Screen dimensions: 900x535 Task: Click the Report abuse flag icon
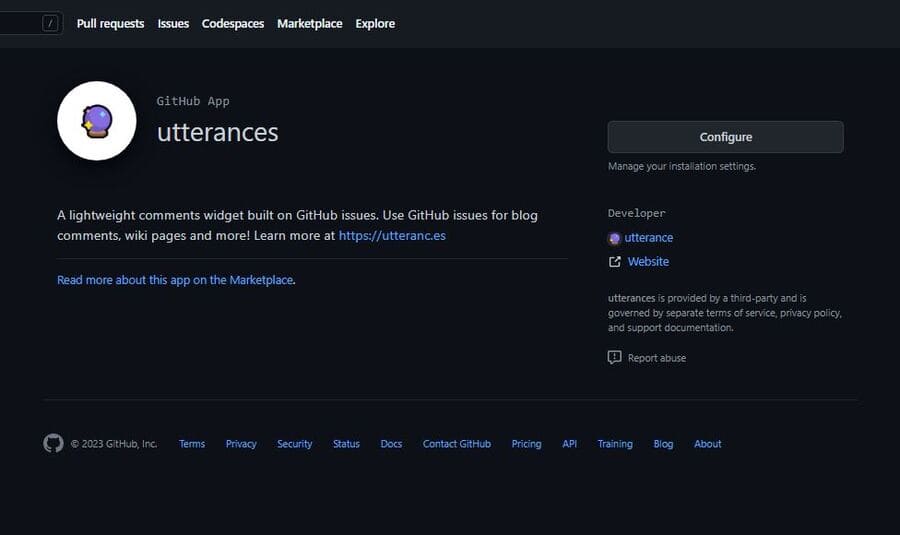[614, 358]
